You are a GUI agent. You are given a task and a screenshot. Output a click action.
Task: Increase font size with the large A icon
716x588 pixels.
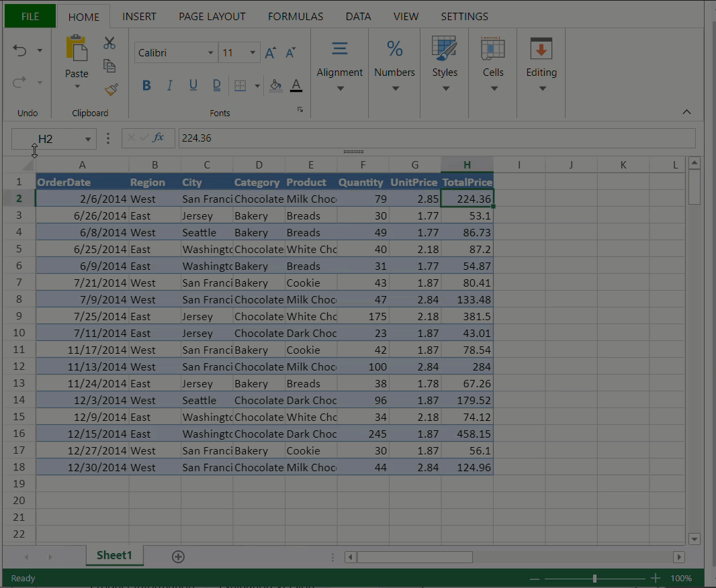pyautogui.click(x=270, y=53)
